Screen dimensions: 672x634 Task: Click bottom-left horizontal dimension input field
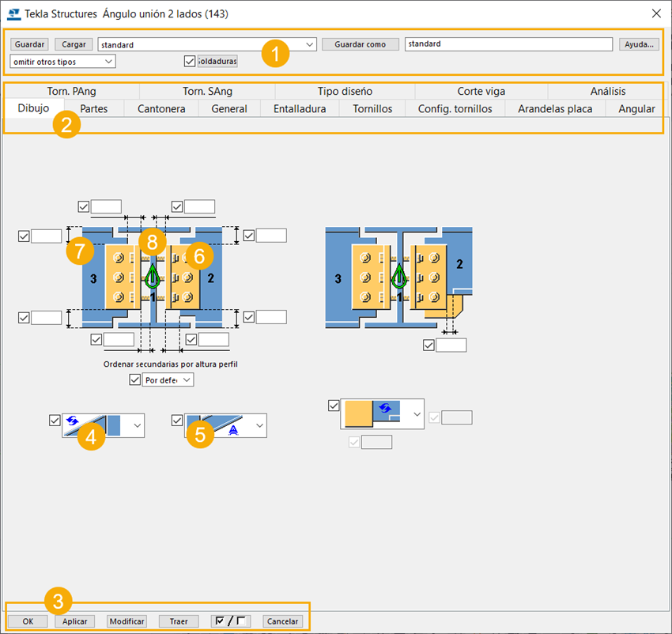(119, 339)
